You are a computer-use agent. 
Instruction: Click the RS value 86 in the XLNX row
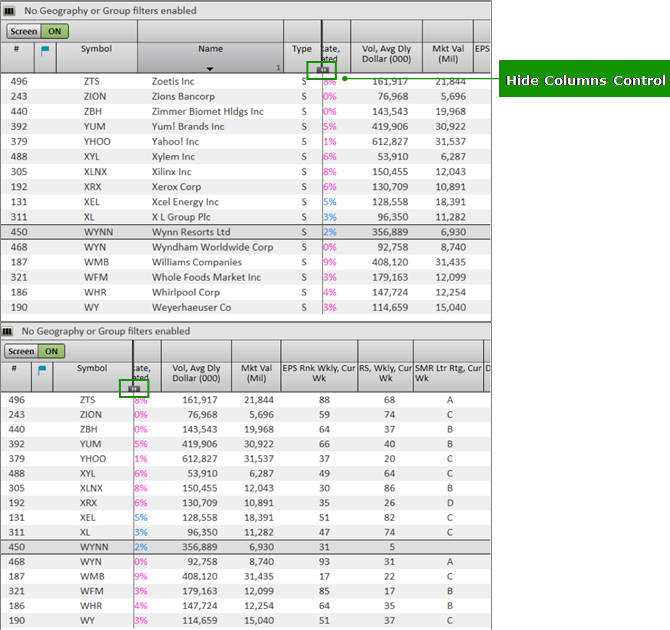tap(389, 488)
